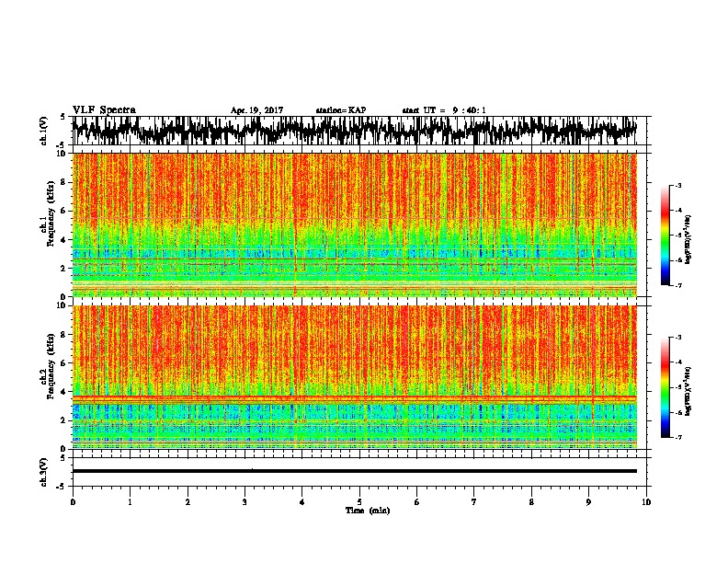Click the time axis tick label "3"
728x563 pixels.
245,502
